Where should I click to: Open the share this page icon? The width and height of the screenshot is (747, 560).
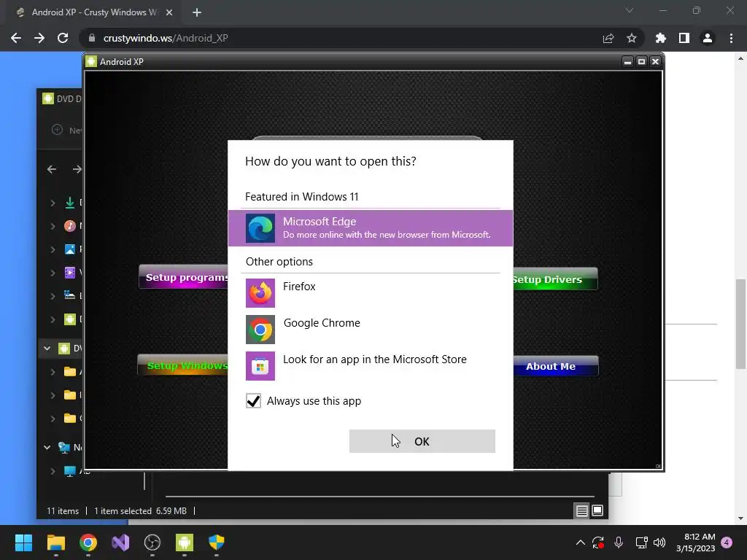coord(608,38)
